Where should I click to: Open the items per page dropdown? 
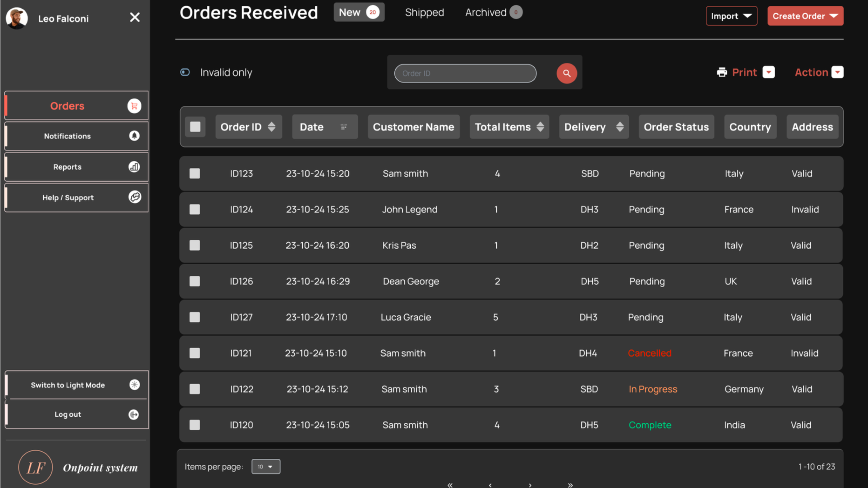pyautogui.click(x=266, y=467)
